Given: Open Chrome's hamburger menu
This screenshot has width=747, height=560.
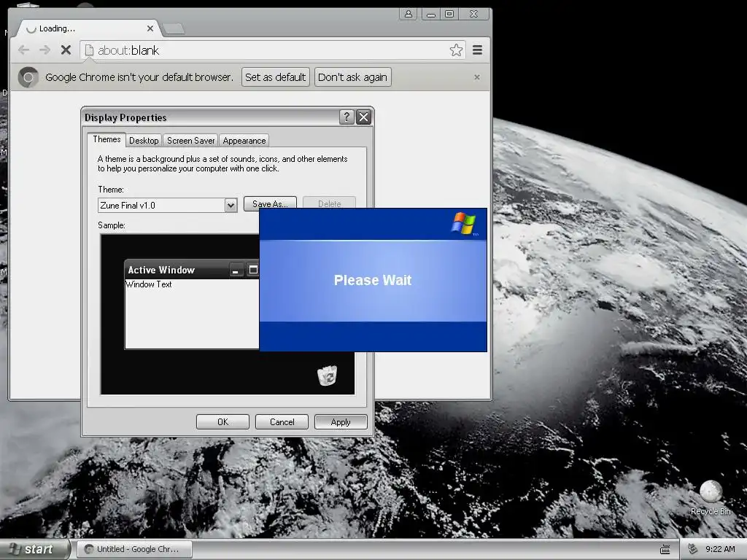Looking at the screenshot, I should [x=477, y=50].
